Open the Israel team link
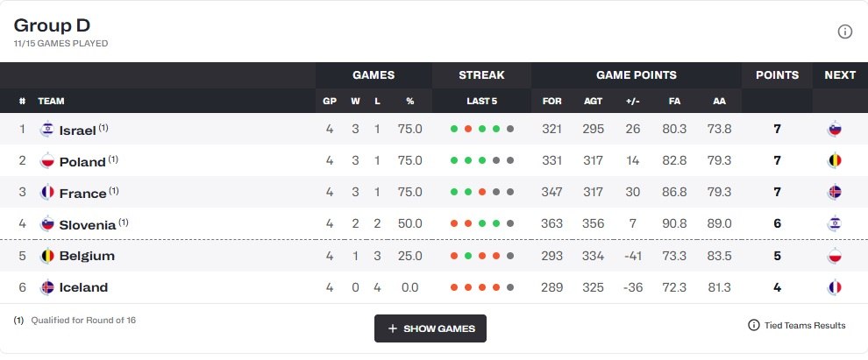 [x=77, y=130]
